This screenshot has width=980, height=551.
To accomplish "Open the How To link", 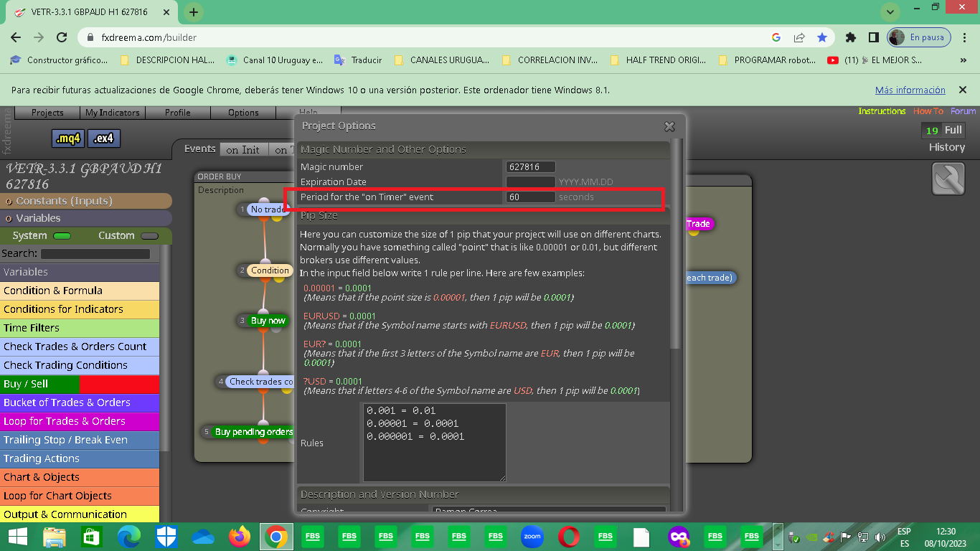I will pos(928,111).
